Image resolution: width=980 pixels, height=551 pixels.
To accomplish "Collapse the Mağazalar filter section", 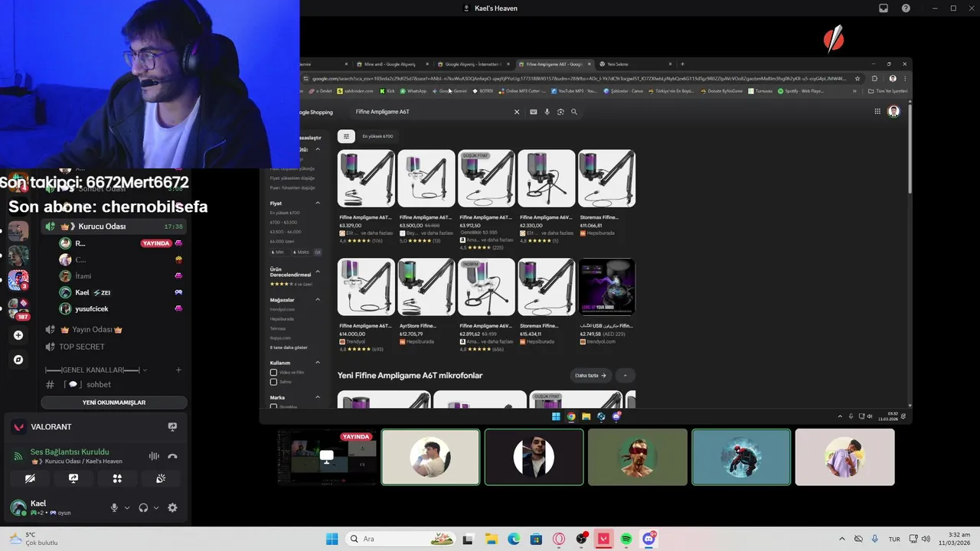I will [x=318, y=300].
